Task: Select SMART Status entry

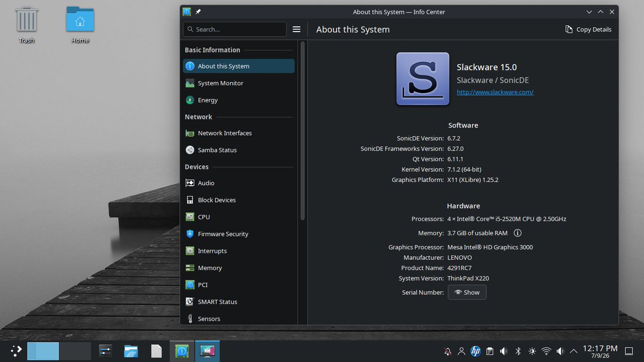Action: pyautogui.click(x=238, y=302)
